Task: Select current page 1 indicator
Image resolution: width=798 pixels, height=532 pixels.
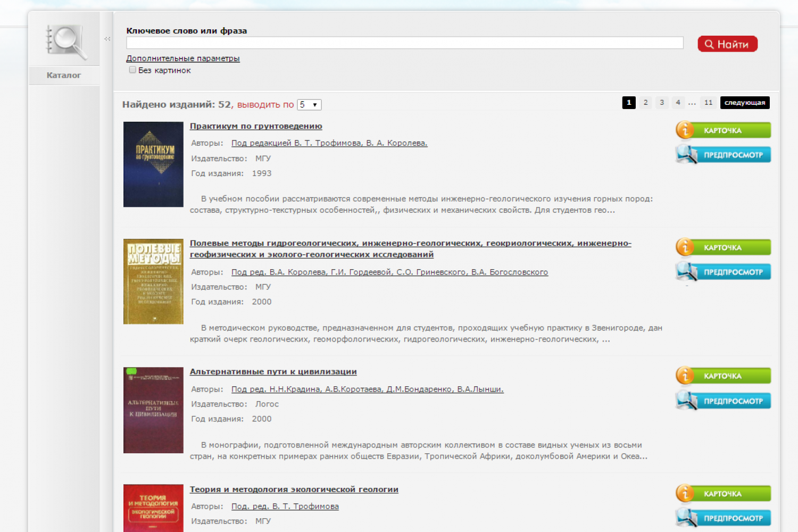Action: click(x=629, y=103)
